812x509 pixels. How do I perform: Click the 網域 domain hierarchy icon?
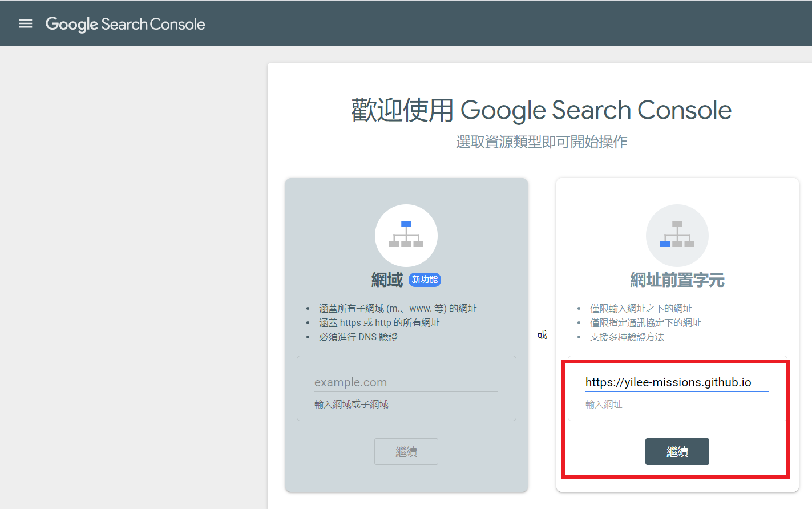[x=406, y=235]
